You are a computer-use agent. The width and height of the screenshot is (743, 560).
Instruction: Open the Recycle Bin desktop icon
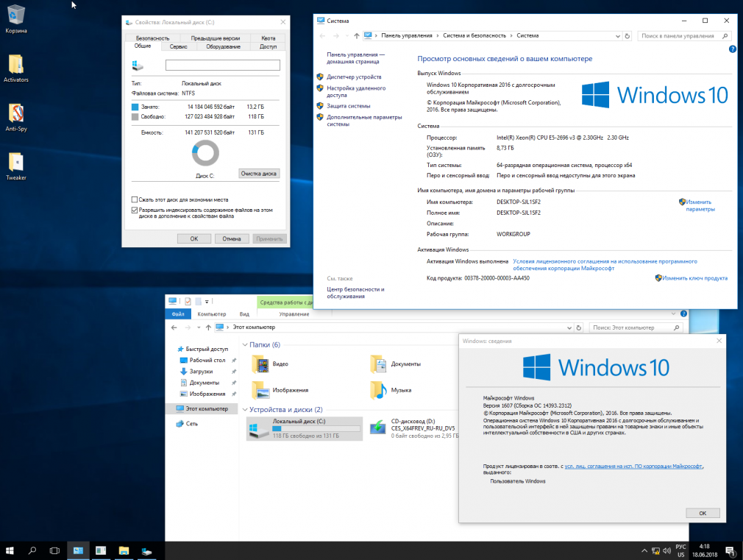[16, 19]
